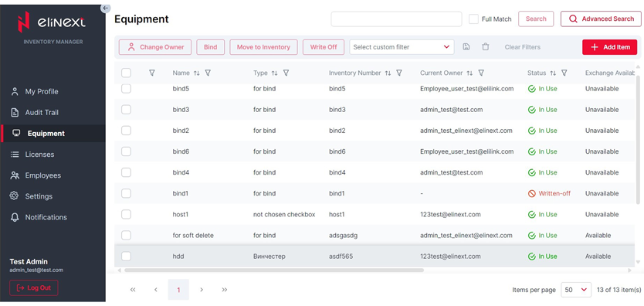Open the Select custom filter dropdown
644x306 pixels.
402,47
